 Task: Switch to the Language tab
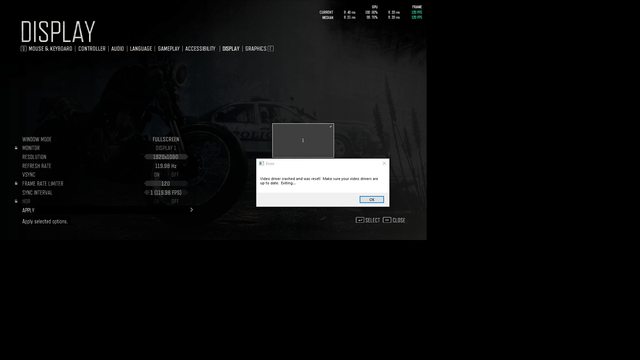tap(141, 49)
